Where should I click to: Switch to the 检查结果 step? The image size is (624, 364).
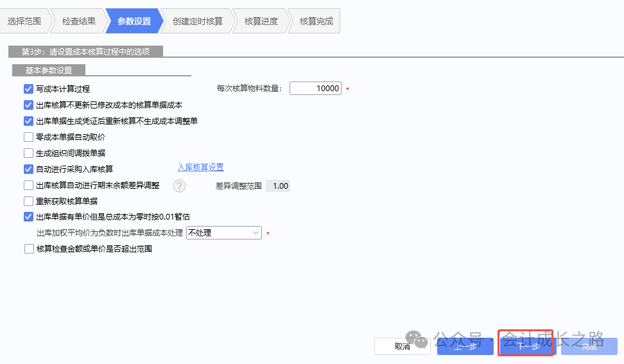click(x=78, y=21)
